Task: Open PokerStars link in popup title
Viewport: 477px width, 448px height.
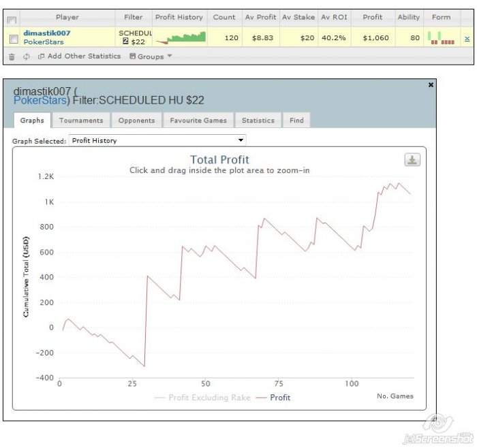Action: (x=40, y=100)
